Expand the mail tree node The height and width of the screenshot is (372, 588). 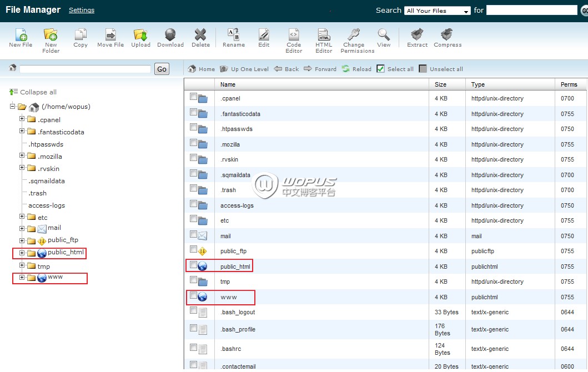click(22, 229)
